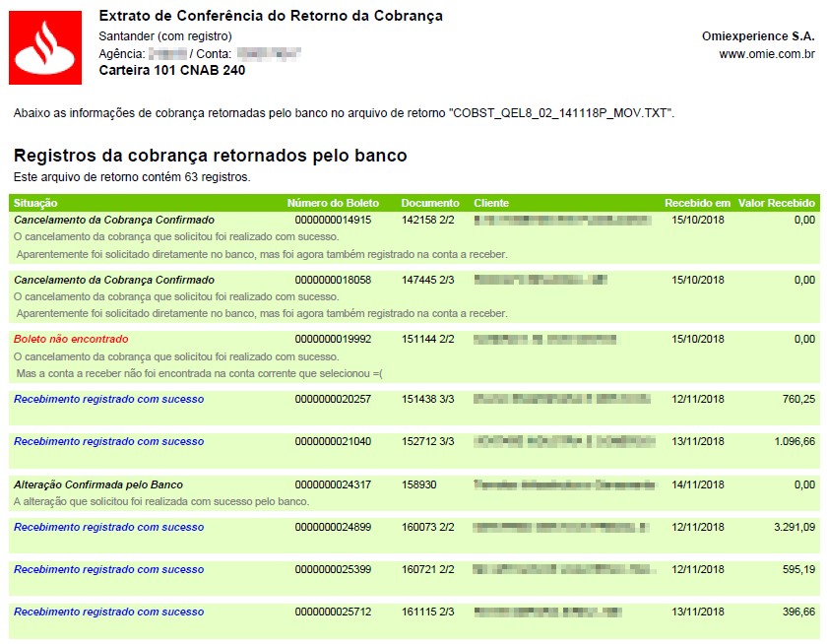The height and width of the screenshot is (644, 827).
Task: Click the Santander flame logo
Action: click(x=45, y=47)
